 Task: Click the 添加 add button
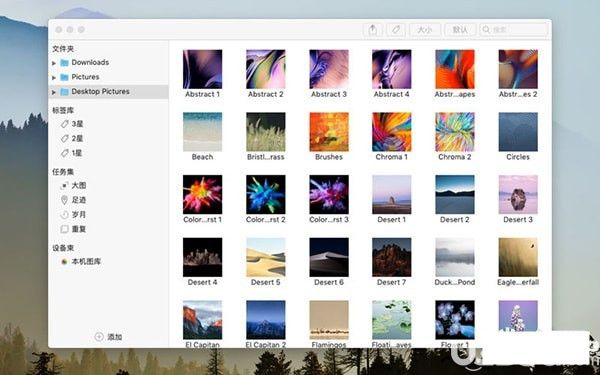[x=108, y=337]
